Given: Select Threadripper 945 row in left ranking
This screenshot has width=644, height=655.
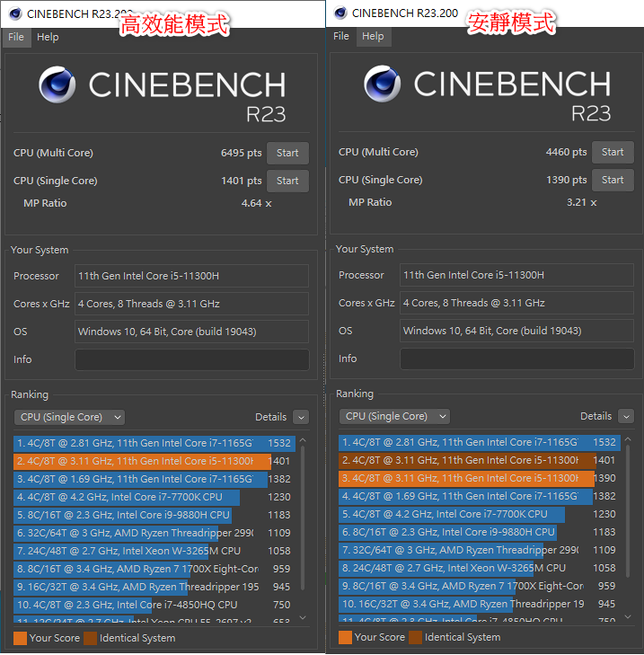Looking at the screenshot, I should (154, 587).
